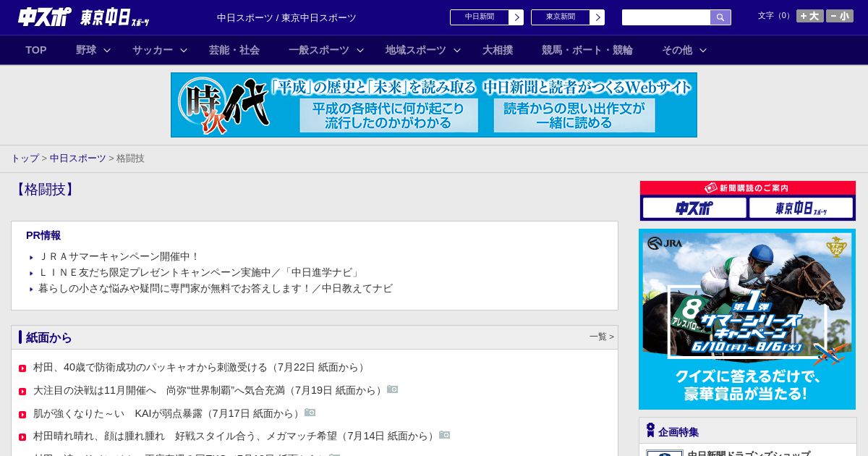The width and height of the screenshot is (868, 456).
Task: Open the 中日教えてナビ PR link
Action: pyautogui.click(x=216, y=288)
